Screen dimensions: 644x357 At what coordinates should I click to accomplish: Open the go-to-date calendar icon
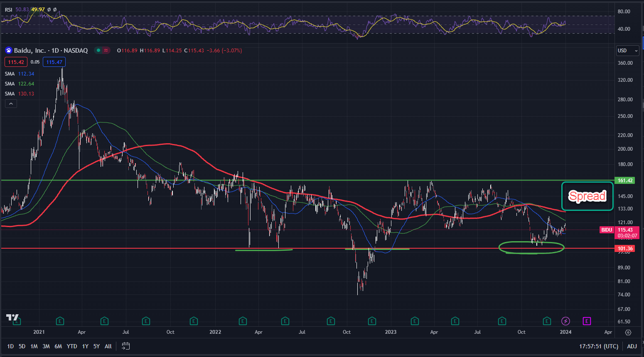pos(126,346)
